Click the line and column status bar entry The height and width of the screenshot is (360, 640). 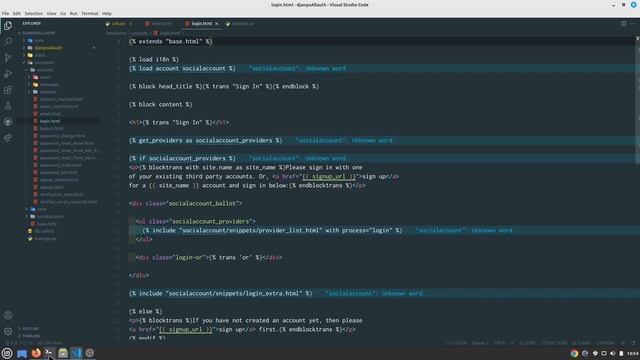pyautogui.click(x=456, y=343)
